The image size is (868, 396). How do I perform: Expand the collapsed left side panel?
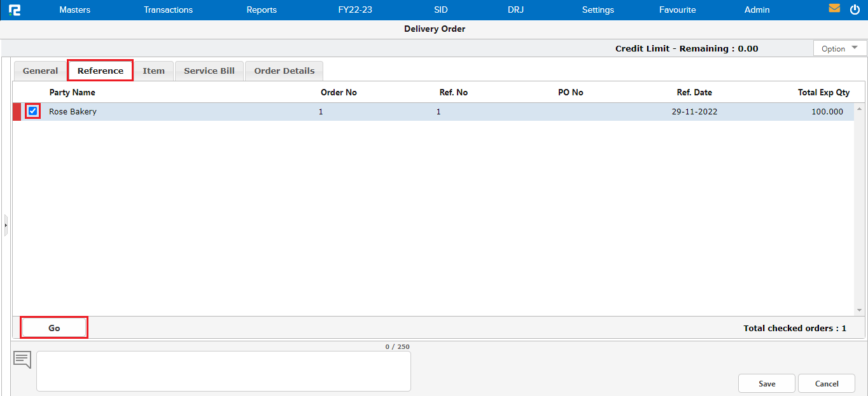5,225
